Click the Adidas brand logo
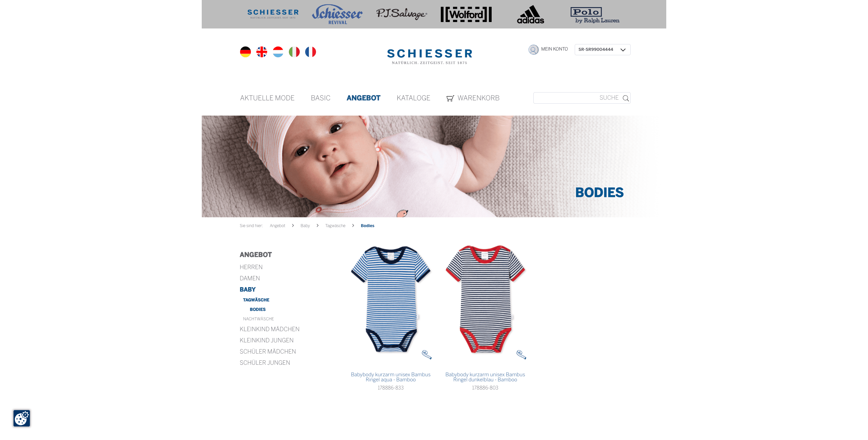The height and width of the screenshot is (440, 868). coord(530,14)
